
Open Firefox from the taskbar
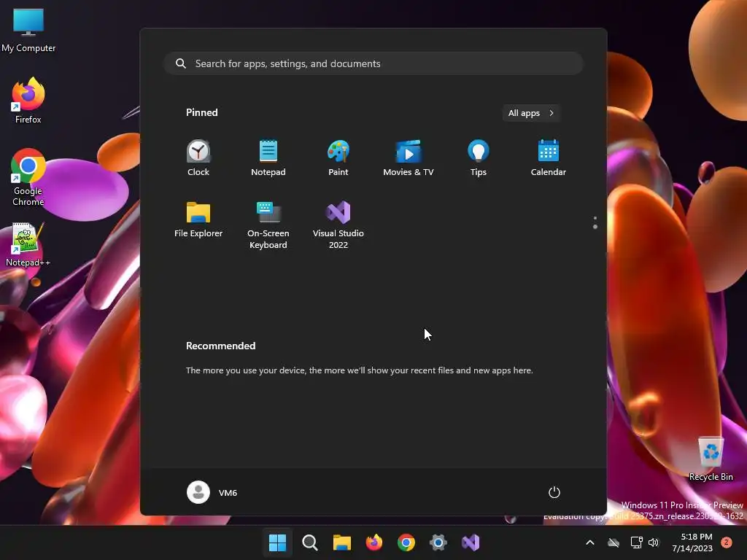point(374,542)
